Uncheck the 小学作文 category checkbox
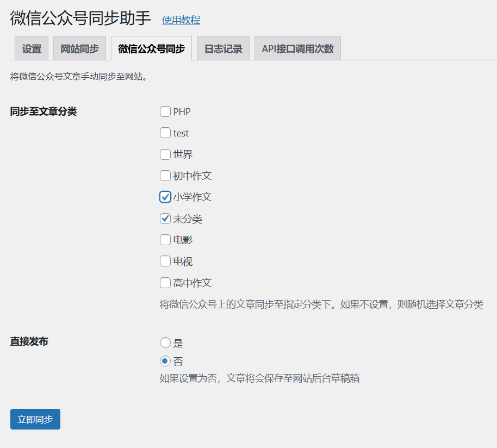This screenshot has height=448, width=497. [165, 197]
